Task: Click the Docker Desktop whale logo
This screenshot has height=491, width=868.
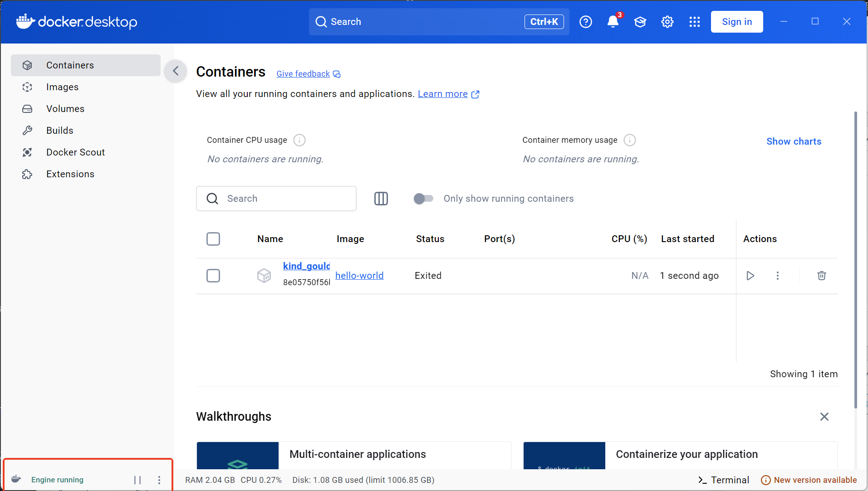Action: coord(76,22)
